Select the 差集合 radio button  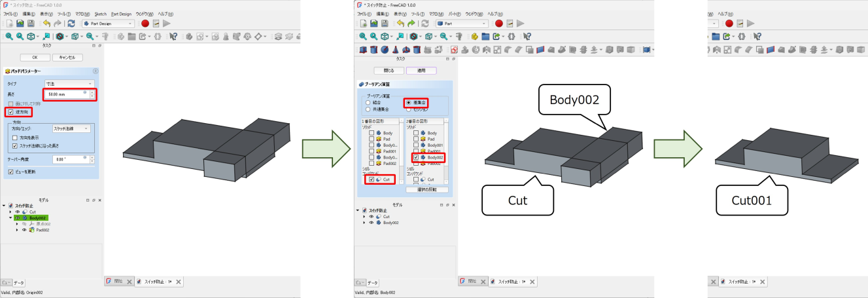(x=409, y=103)
